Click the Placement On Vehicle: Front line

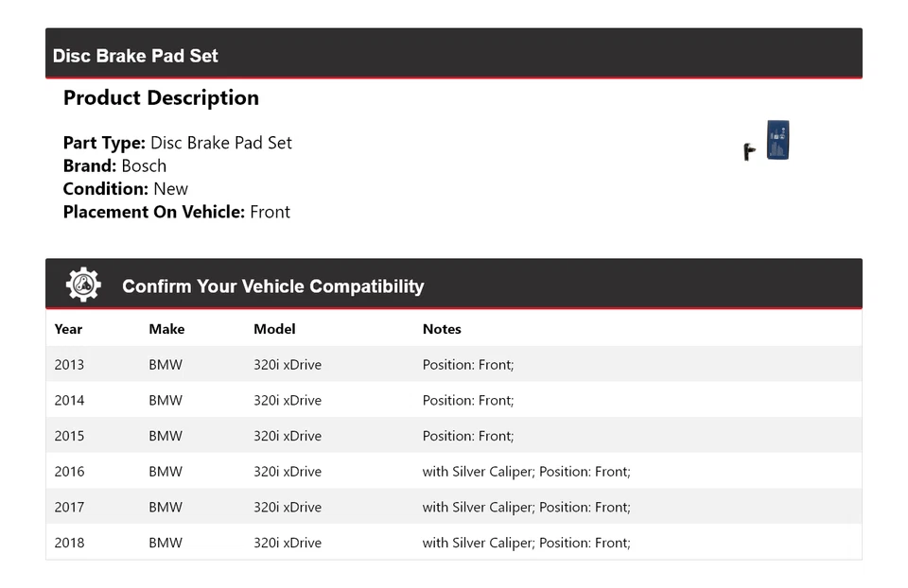176,212
